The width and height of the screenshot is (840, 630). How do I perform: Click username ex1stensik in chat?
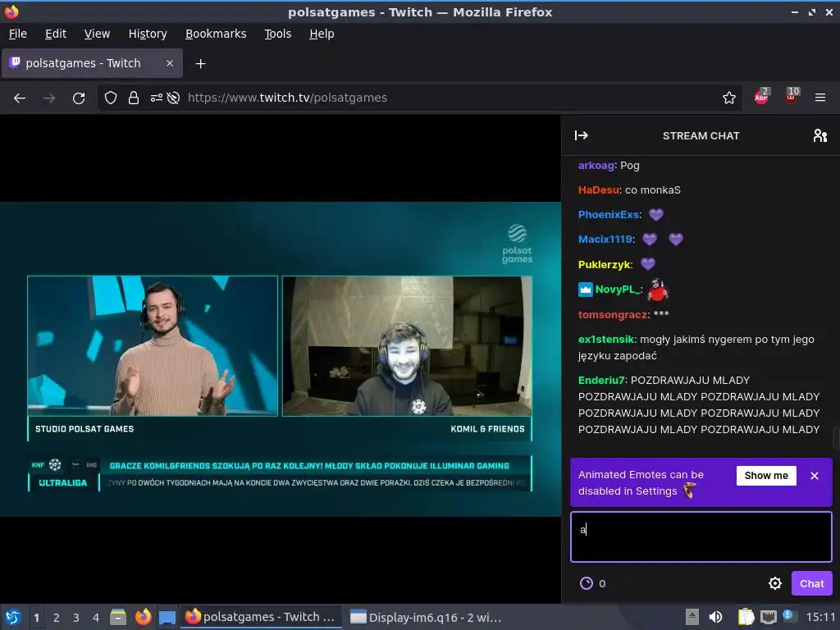click(x=606, y=339)
